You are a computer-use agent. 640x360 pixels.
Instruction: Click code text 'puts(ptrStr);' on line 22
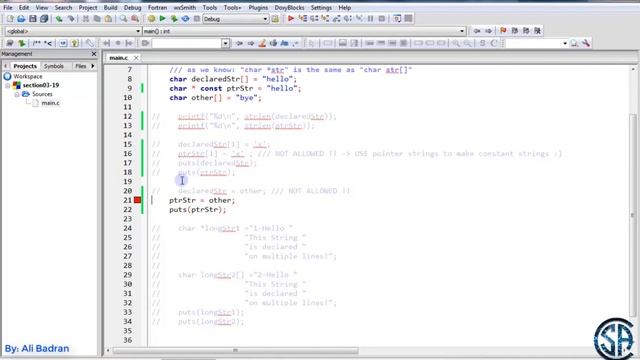click(x=198, y=209)
